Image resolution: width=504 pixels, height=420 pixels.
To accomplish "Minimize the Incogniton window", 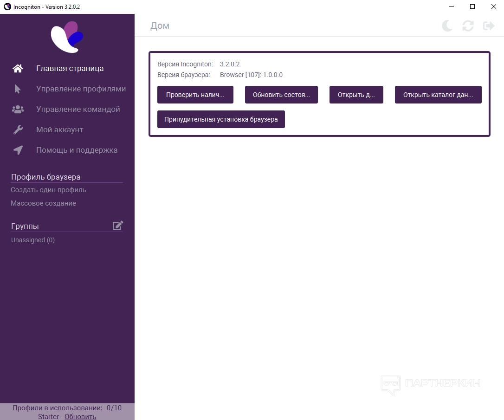I will [452, 7].
